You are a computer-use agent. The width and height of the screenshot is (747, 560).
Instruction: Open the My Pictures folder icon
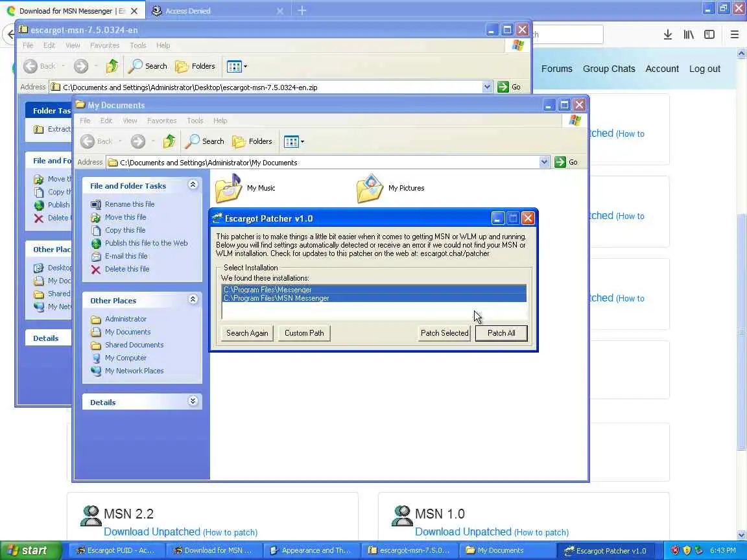370,188
